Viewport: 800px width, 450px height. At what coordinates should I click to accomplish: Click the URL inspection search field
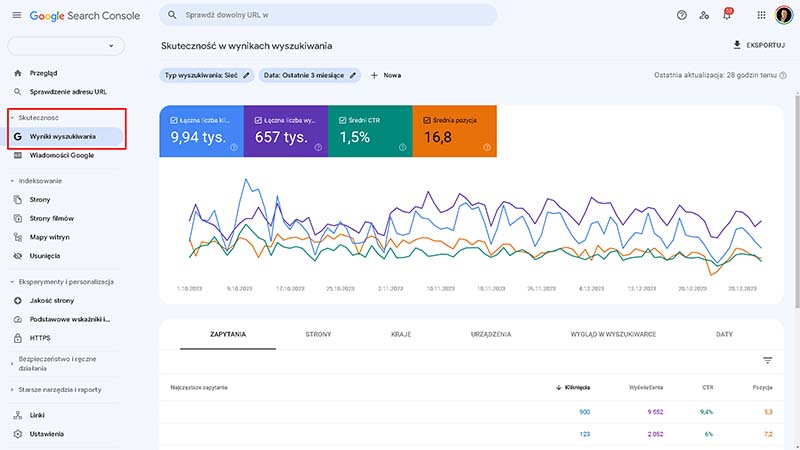point(330,15)
